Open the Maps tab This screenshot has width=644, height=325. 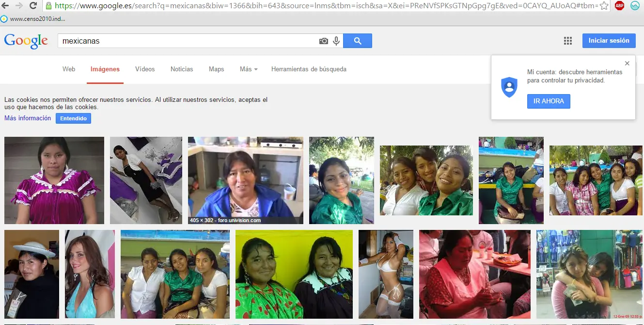tap(216, 69)
